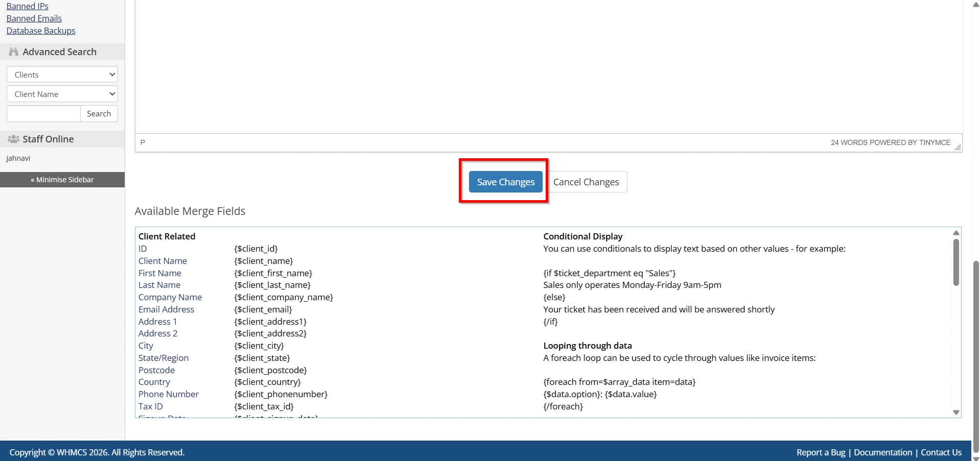This screenshot has height=461, width=980.
Task: Insert the State/Region merge field
Action: [x=164, y=358]
